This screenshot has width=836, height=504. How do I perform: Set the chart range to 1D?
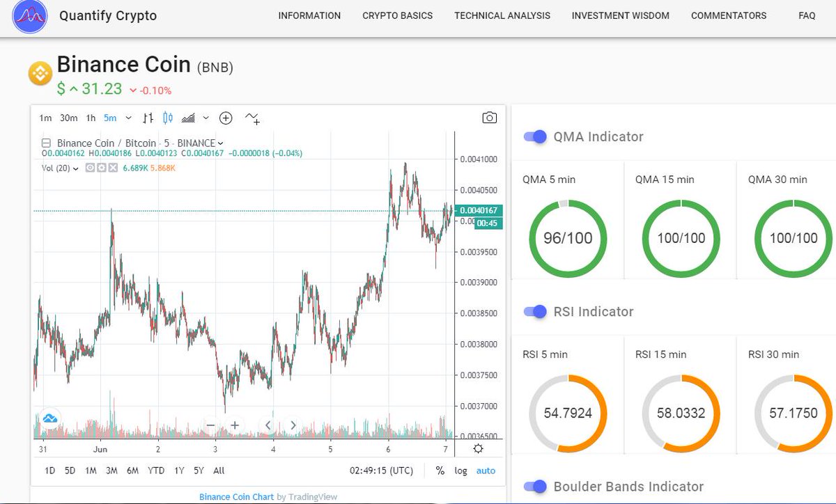[x=49, y=471]
